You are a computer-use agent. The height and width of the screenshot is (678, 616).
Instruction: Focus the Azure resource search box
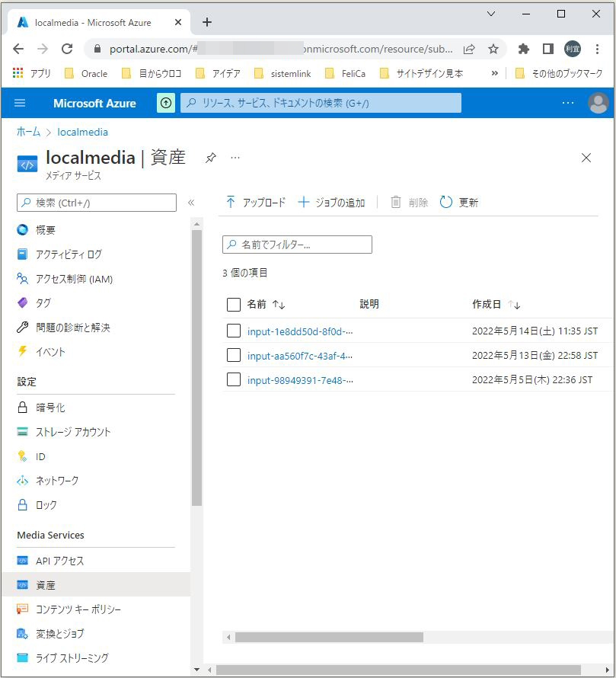(321, 103)
